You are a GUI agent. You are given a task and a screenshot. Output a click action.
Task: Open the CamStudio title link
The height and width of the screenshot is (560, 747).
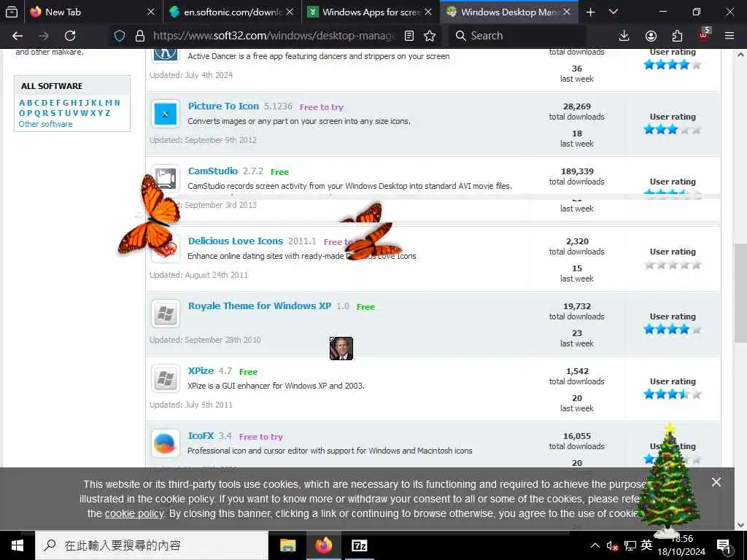(x=212, y=171)
